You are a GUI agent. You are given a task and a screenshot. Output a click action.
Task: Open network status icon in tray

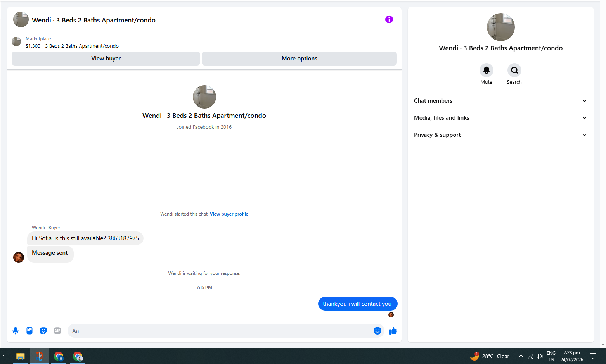coord(531,357)
